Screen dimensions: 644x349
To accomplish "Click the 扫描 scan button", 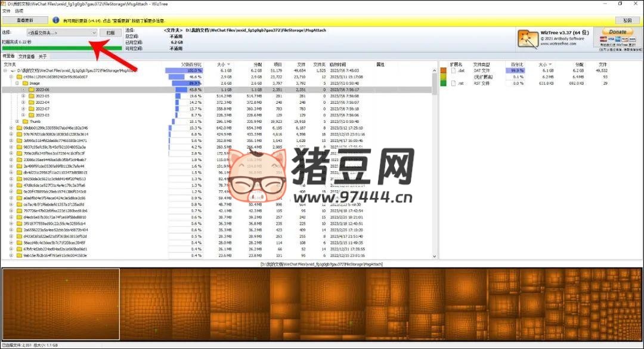I will click(x=110, y=33).
